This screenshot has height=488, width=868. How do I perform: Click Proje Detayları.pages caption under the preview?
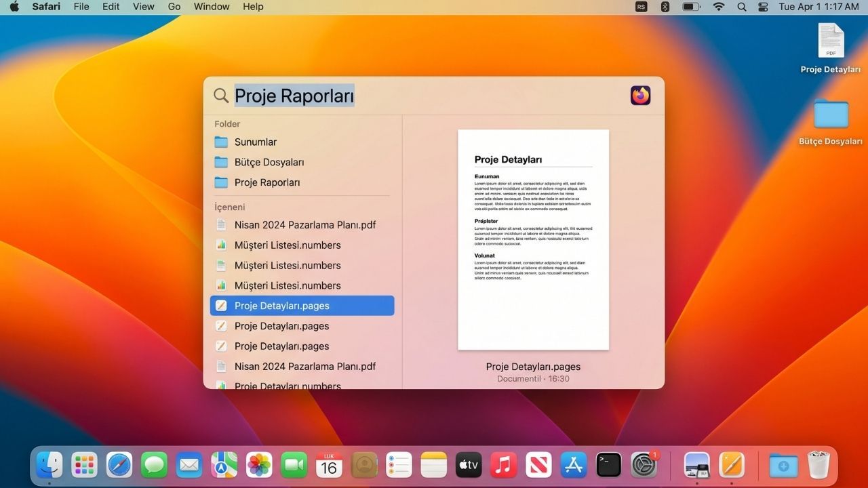click(533, 367)
